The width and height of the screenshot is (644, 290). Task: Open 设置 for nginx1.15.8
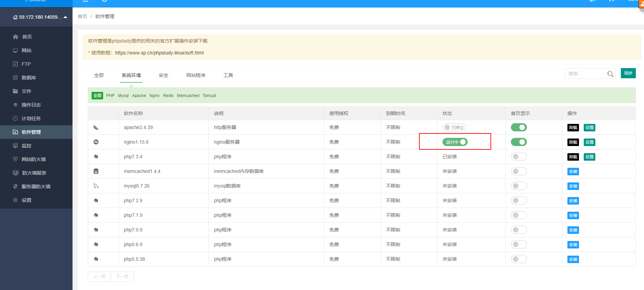(x=590, y=142)
